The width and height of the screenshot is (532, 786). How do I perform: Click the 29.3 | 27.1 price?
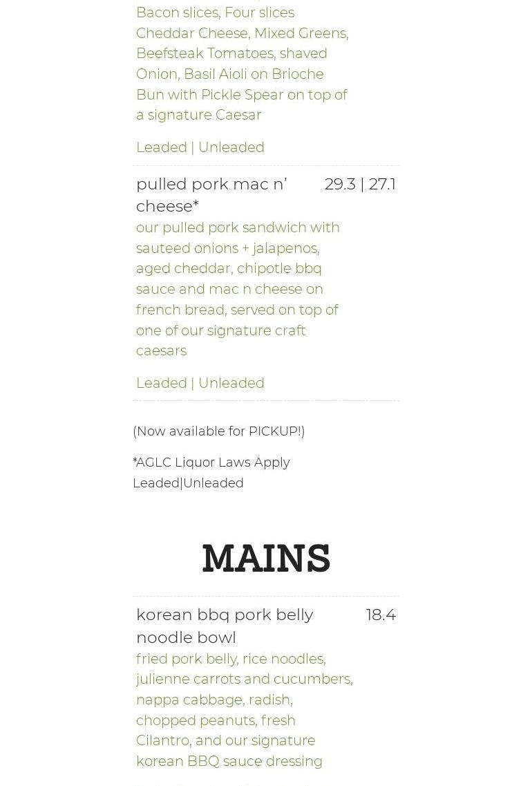click(360, 184)
